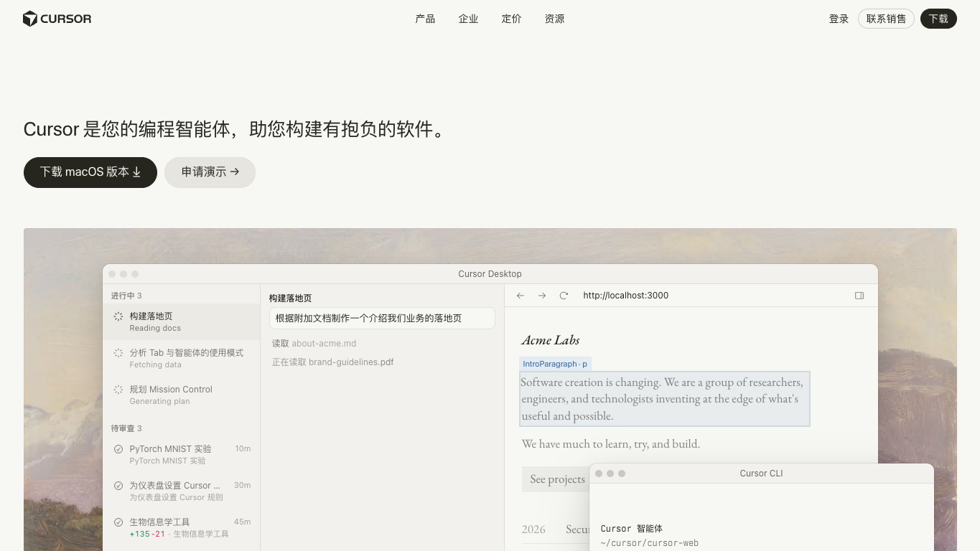Click the 下载 macOS 版本 button

[90, 172]
